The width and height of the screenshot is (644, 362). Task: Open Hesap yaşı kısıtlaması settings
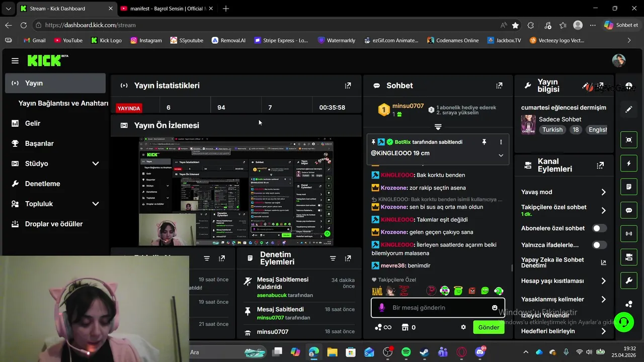tap(603, 281)
